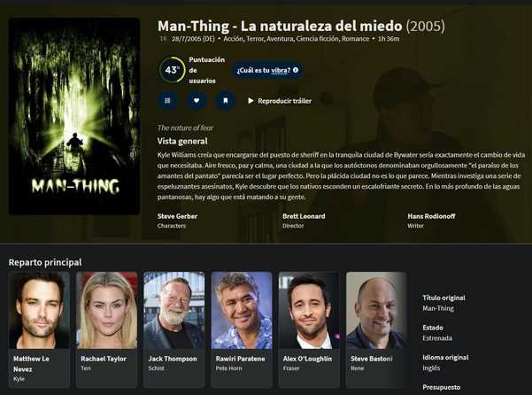Open Steve Gerber's credit link
Viewport: 532px width, 395px height.
click(177, 216)
